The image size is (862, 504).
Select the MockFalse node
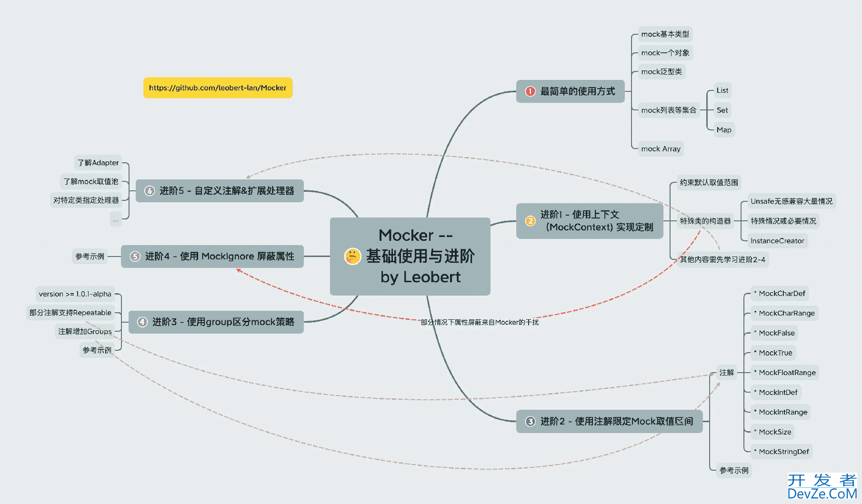pyautogui.click(x=774, y=333)
